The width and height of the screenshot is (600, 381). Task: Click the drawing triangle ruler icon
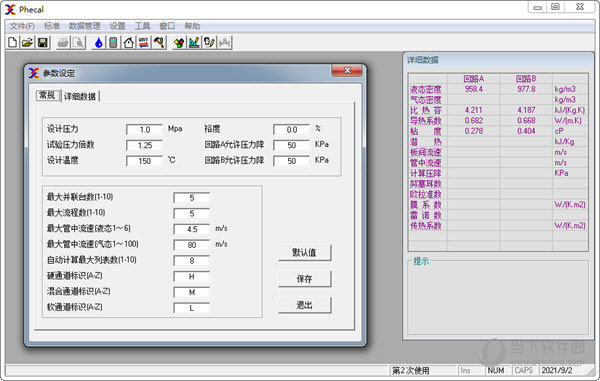(x=194, y=42)
